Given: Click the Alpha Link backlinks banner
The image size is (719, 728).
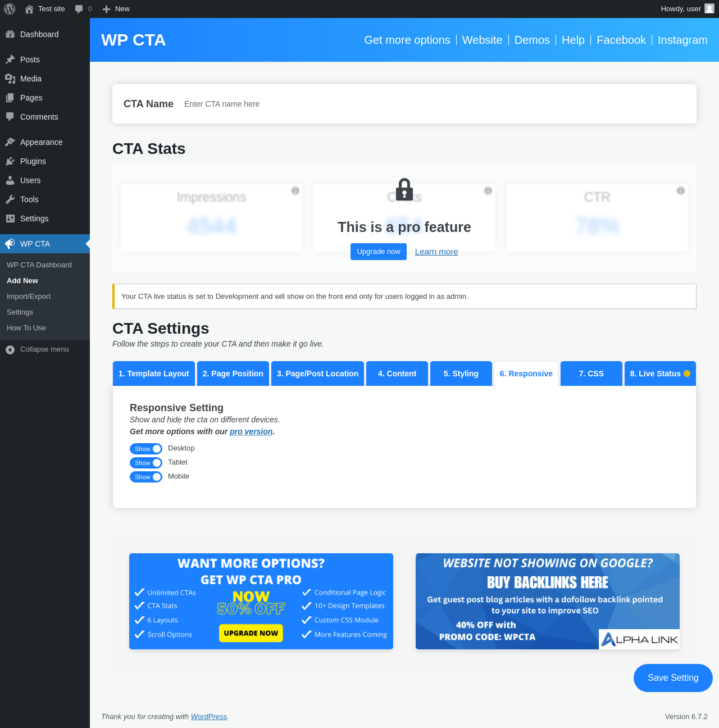Looking at the screenshot, I should 548,601.
